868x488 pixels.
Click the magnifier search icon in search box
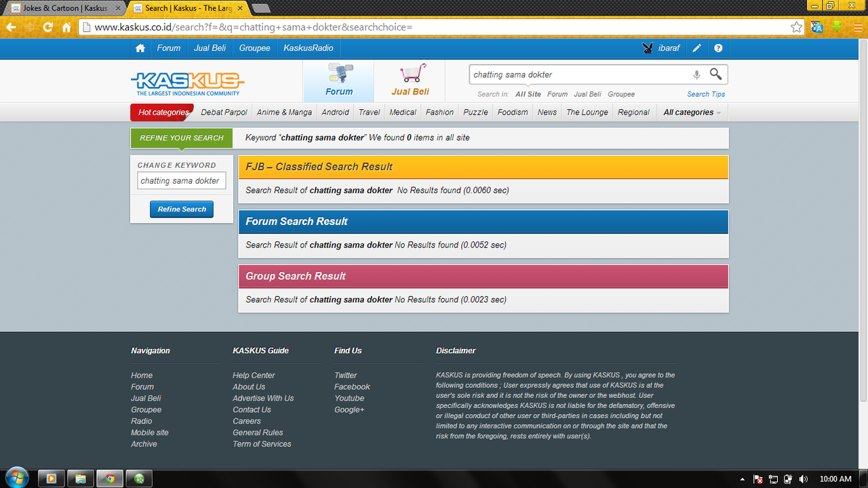coord(715,74)
